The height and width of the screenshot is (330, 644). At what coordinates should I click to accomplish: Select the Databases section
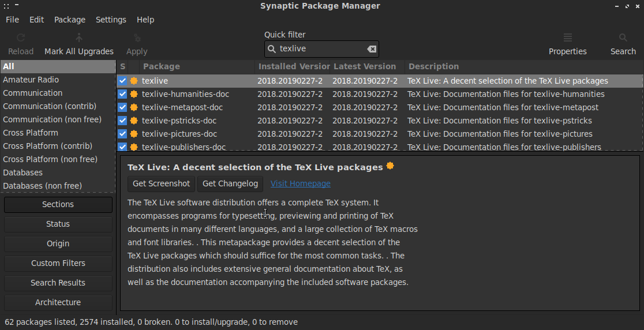(58, 172)
